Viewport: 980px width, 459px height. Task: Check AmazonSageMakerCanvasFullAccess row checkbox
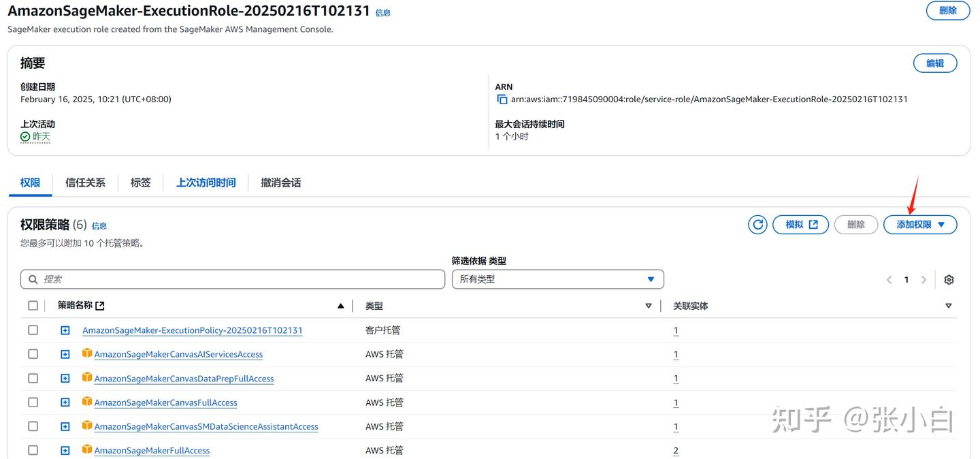(x=33, y=402)
